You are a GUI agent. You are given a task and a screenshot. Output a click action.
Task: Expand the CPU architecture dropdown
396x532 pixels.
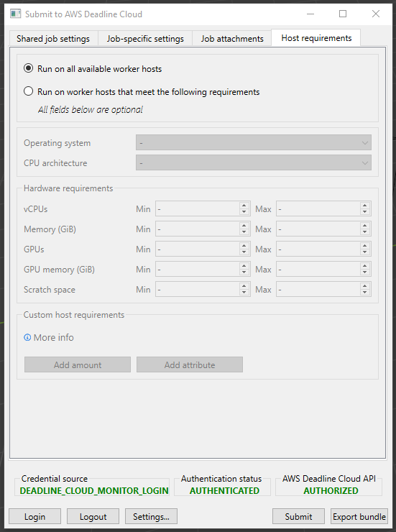click(x=254, y=162)
